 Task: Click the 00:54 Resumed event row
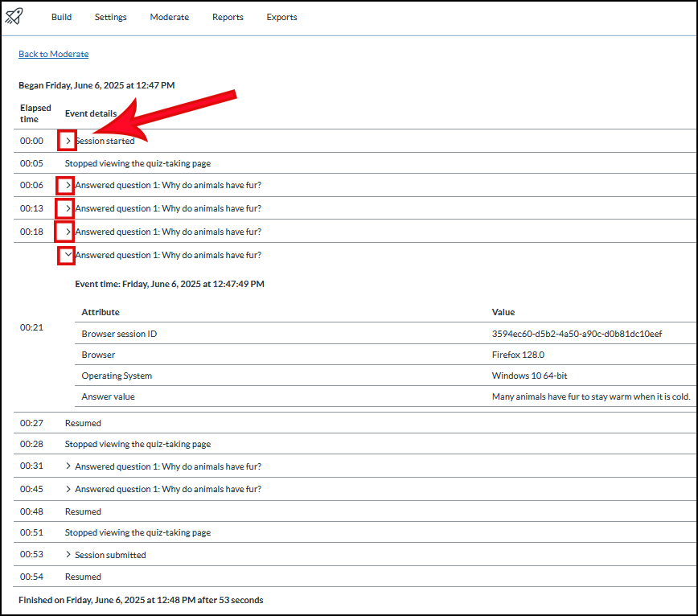[355, 577]
